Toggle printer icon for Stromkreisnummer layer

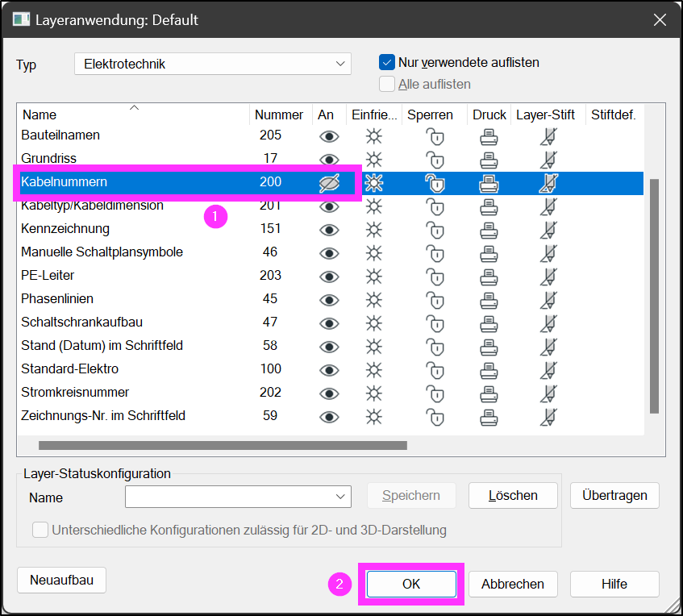click(x=489, y=393)
